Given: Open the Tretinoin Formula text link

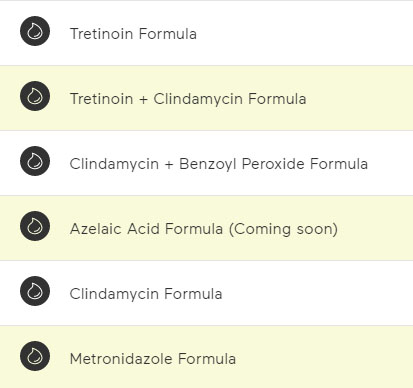Looking at the screenshot, I should tap(133, 34).
